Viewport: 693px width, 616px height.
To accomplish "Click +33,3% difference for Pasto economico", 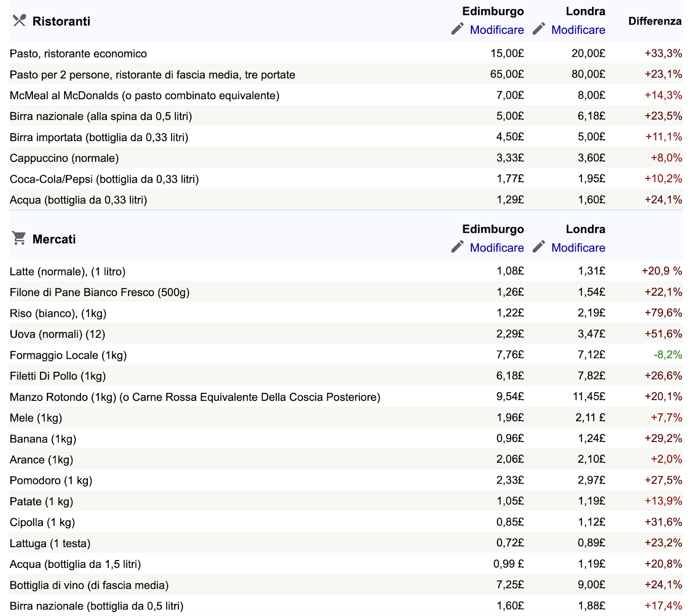I will coord(663,54).
